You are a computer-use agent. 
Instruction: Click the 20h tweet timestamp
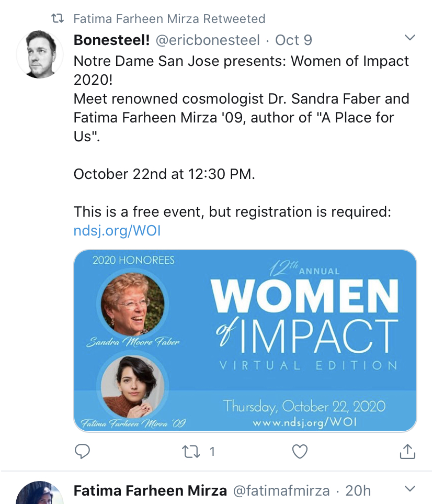click(358, 491)
